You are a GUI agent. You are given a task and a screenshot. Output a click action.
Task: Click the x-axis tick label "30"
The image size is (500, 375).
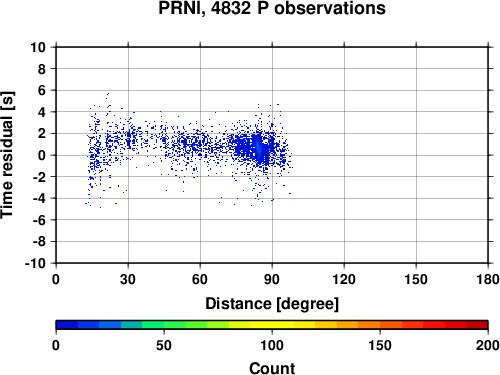tap(128, 279)
